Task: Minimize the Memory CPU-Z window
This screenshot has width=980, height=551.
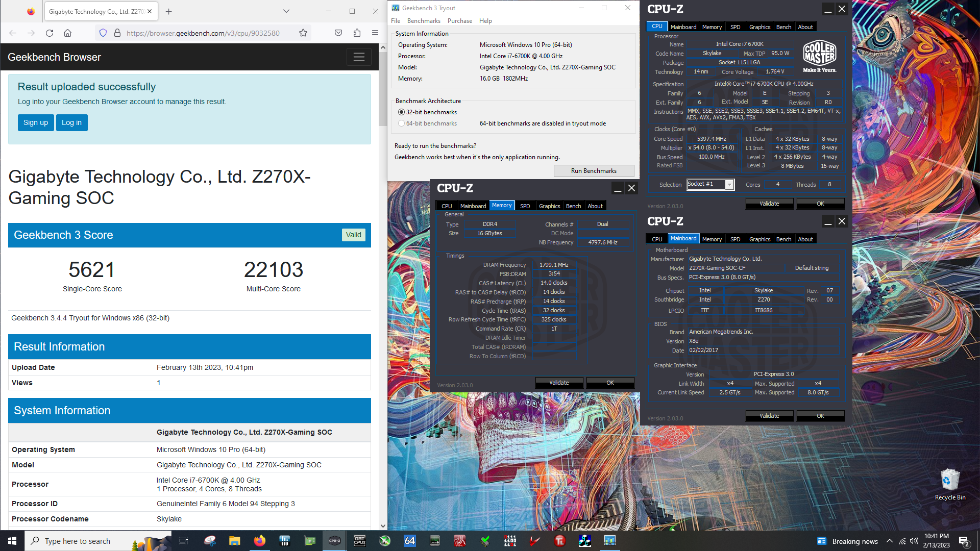Action: [x=618, y=188]
